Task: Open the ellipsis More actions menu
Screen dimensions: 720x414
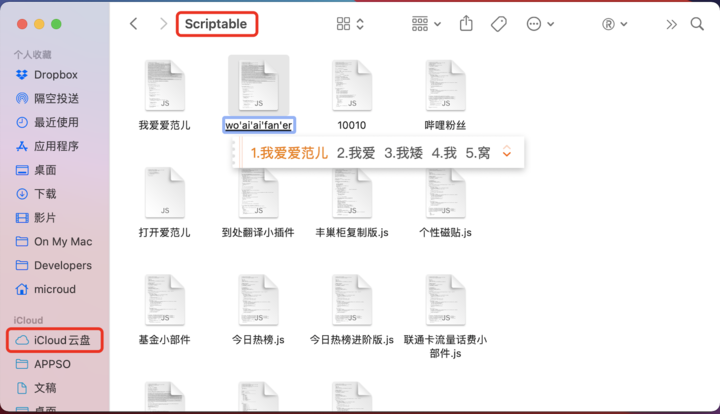Action: (x=540, y=24)
